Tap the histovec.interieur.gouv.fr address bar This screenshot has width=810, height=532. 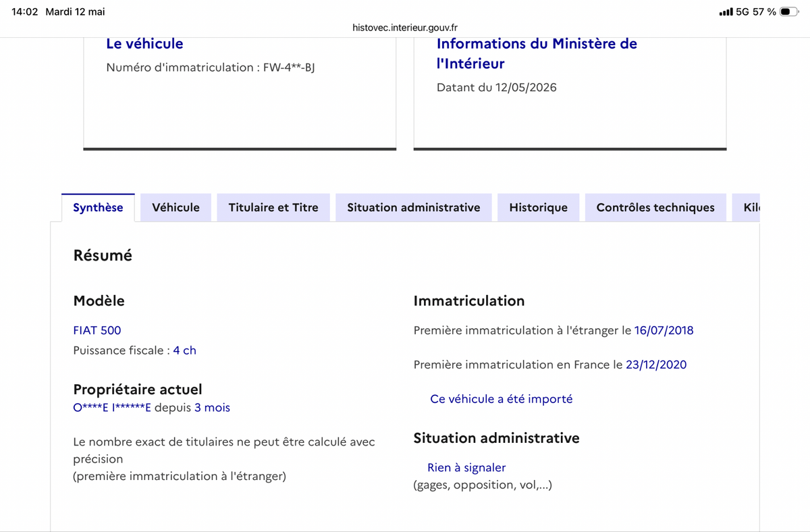pos(405,28)
